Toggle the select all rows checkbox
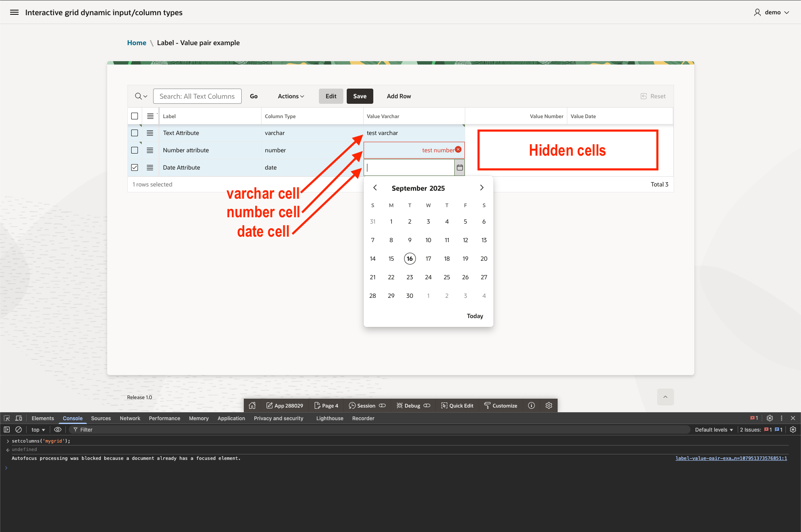This screenshot has height=532, width=801. click(135, 116)
